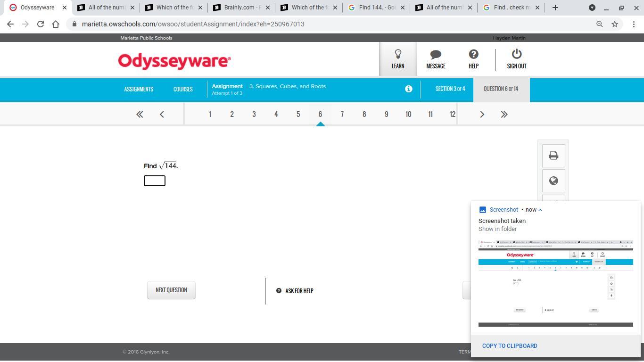This screenshot has width=644, height=362.
Task: Select question 9
Action: click(x=387, y=114)
